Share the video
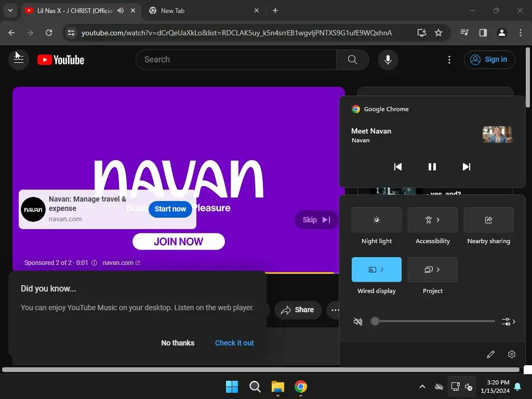Screen dimensions: 532x399 coord(298,310)
